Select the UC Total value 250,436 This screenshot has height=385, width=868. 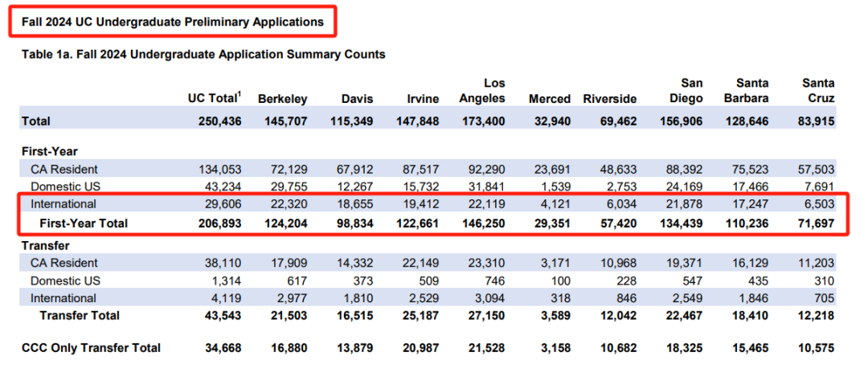[x=219, y=121]
